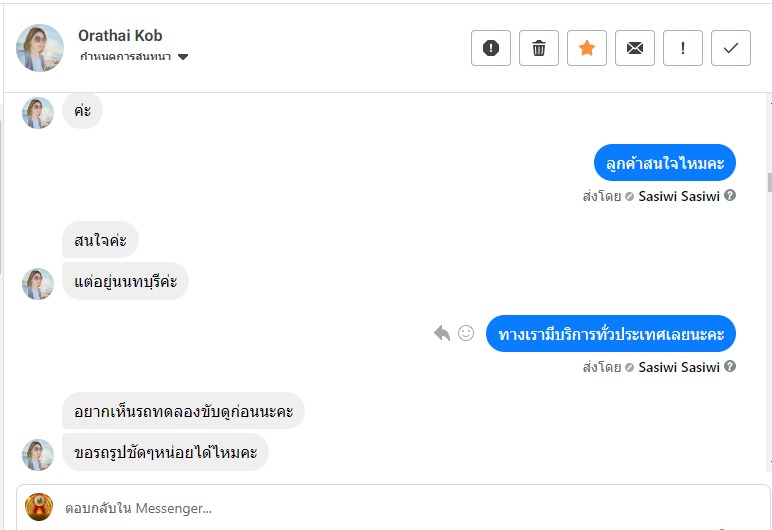Click the customer avatar beside ขอรถรูปชัดๆหน่อยได้ไหมคะ
Image resolution: width=772 pixels, height=530 pixels.
[38, 454]
